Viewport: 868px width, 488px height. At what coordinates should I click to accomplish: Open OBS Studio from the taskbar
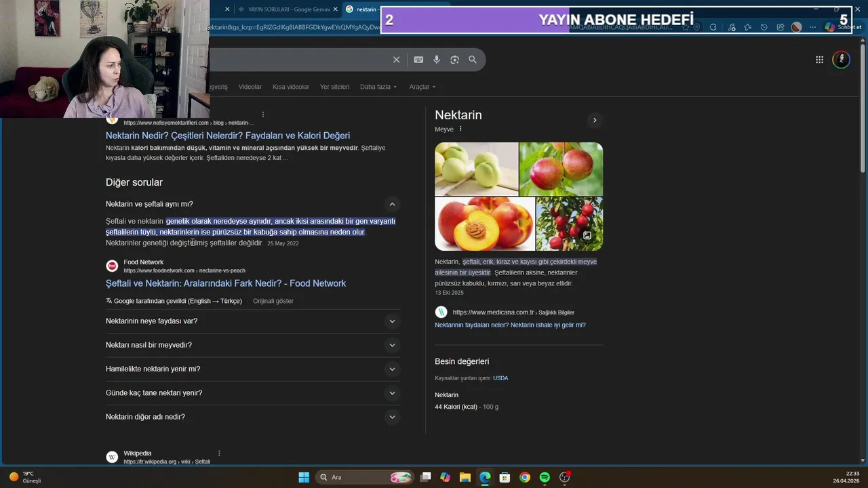click(565, 477)
